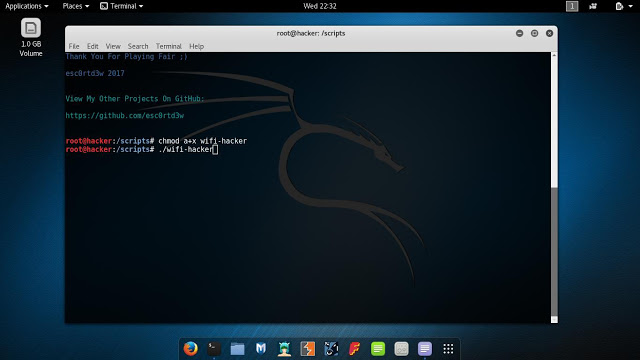Click the Wed 22:32 clock

tap(320, 6)
